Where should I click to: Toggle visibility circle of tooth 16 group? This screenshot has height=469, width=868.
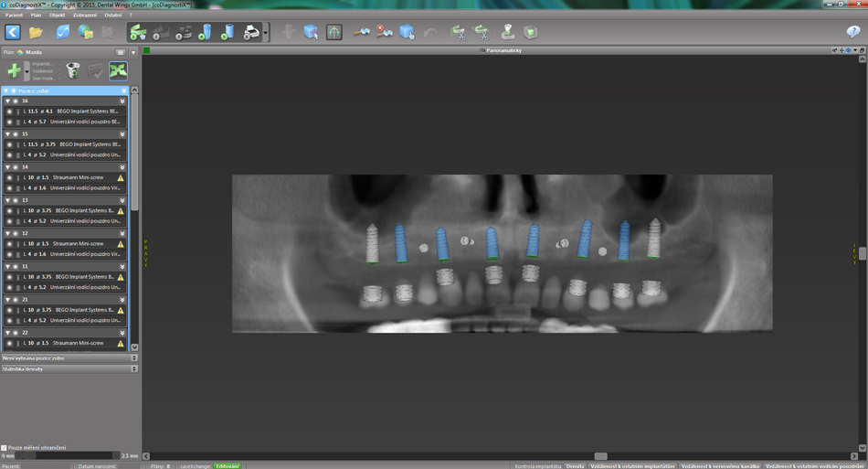(16, 101)
